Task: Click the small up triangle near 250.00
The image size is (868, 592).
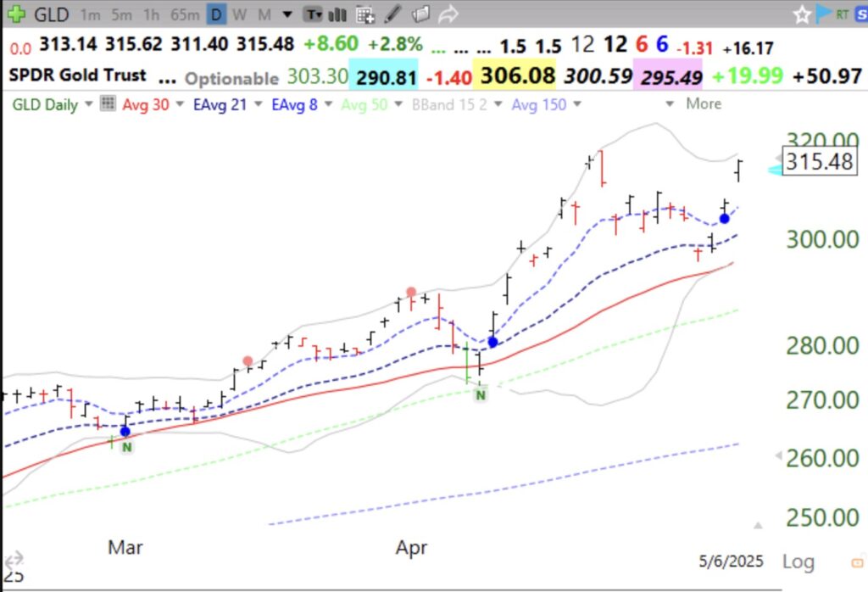Action: pos(758,524)
